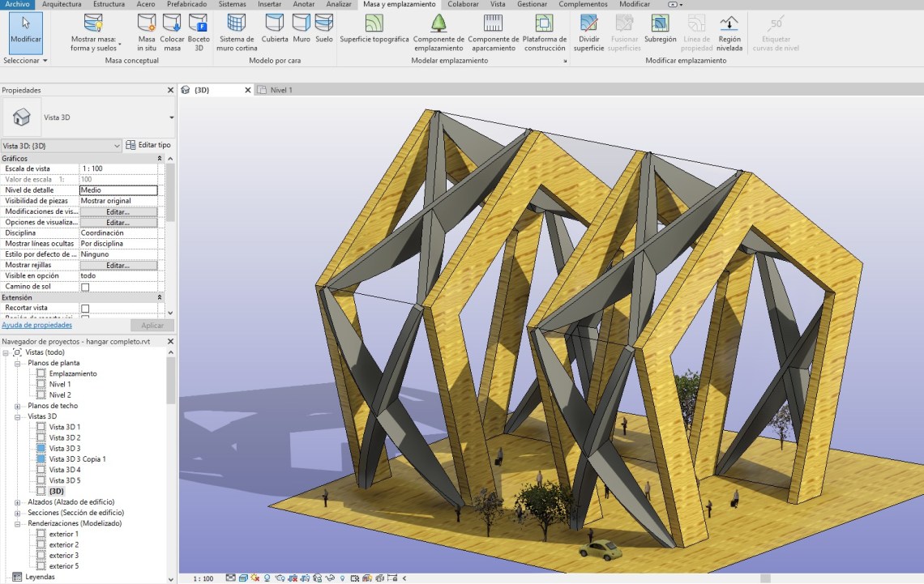The image size is (924, 584).
Task: Open the Arquitectura ribbon tab
Action: pos(62,4)
